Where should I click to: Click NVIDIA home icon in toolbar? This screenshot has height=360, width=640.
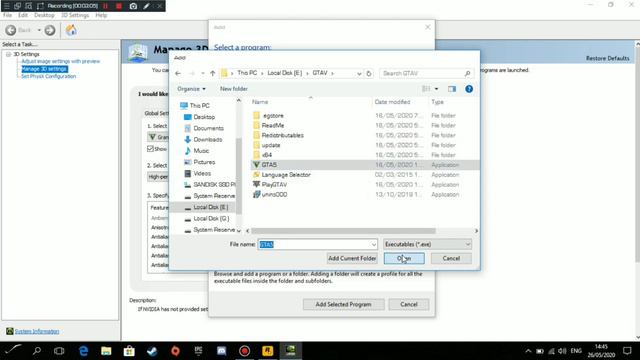(71, 30)
